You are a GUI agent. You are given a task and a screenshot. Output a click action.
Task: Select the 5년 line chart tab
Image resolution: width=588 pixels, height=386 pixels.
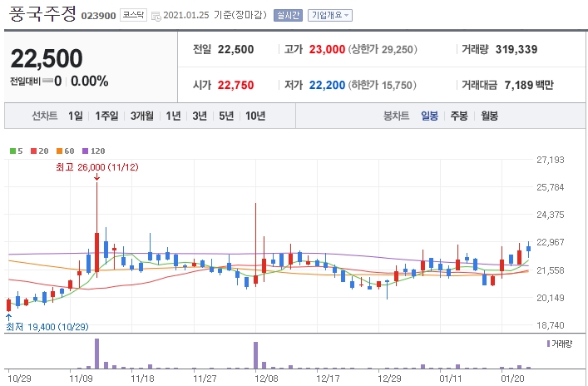(226, 116)
